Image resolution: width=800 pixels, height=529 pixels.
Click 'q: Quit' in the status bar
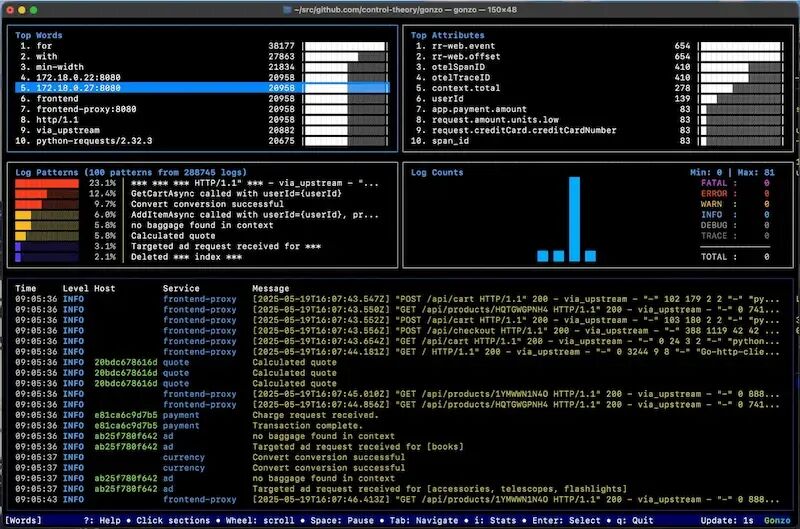tap(635, 520)
